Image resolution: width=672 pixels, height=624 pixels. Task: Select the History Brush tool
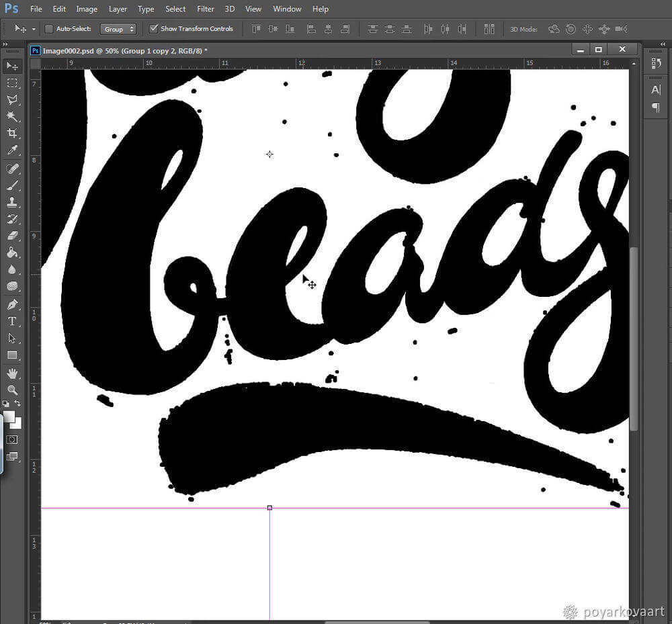tap(12, 219)
